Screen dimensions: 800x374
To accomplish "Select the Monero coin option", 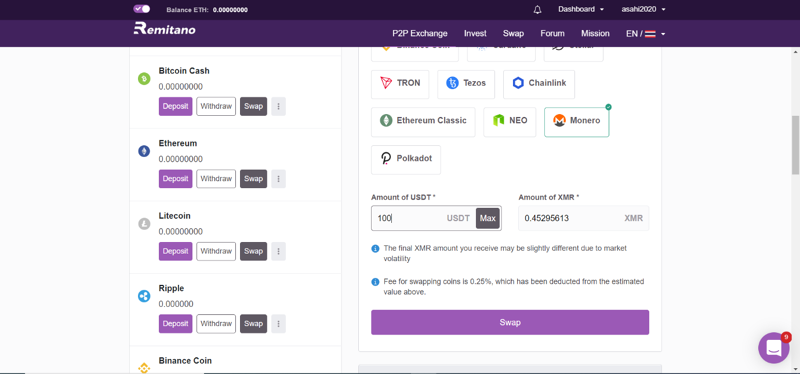I will point(577,121).
